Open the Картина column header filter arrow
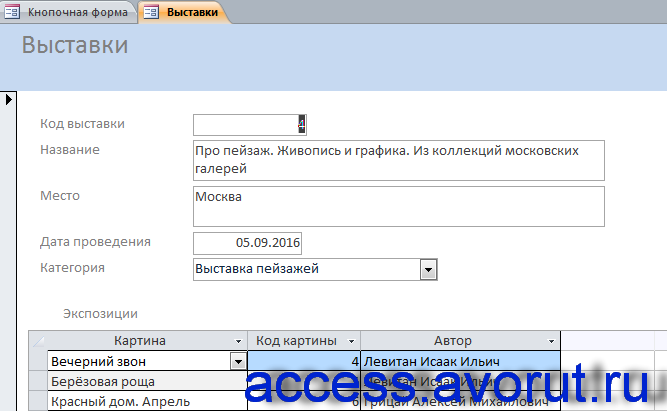Viewport: 667px width, 411px height. pyautogui.click(x=238, y=341)
